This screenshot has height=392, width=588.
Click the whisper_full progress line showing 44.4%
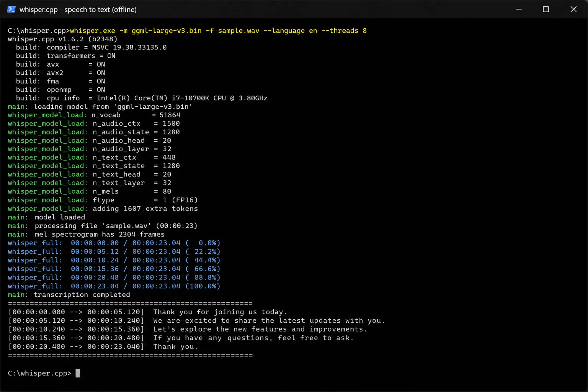tap(114, 260)
